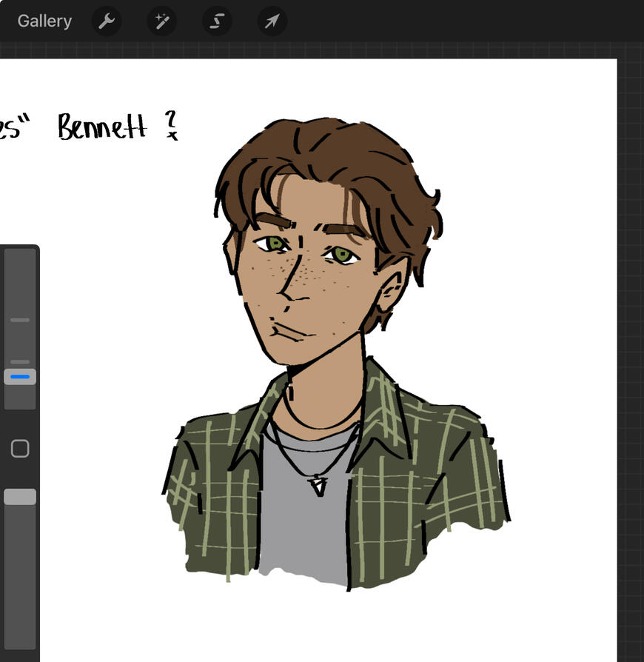Open the Actions wrench menu
644x662 pixels.
point(107,21)
